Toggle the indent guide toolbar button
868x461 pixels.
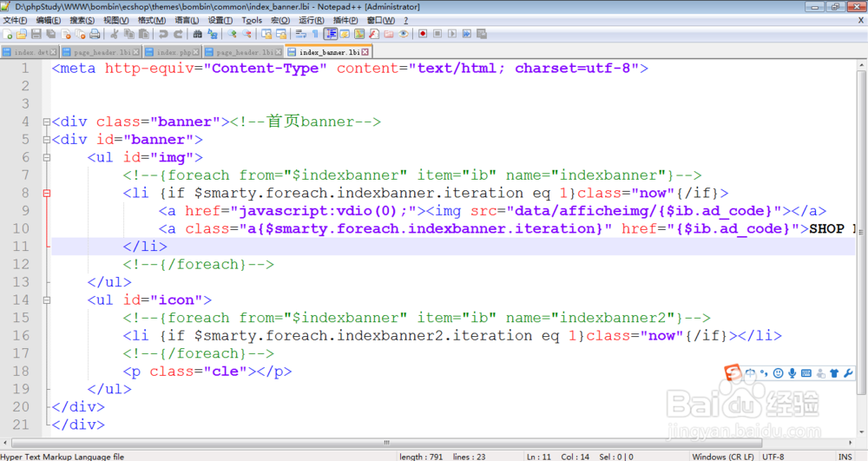(x=331, y=35)
